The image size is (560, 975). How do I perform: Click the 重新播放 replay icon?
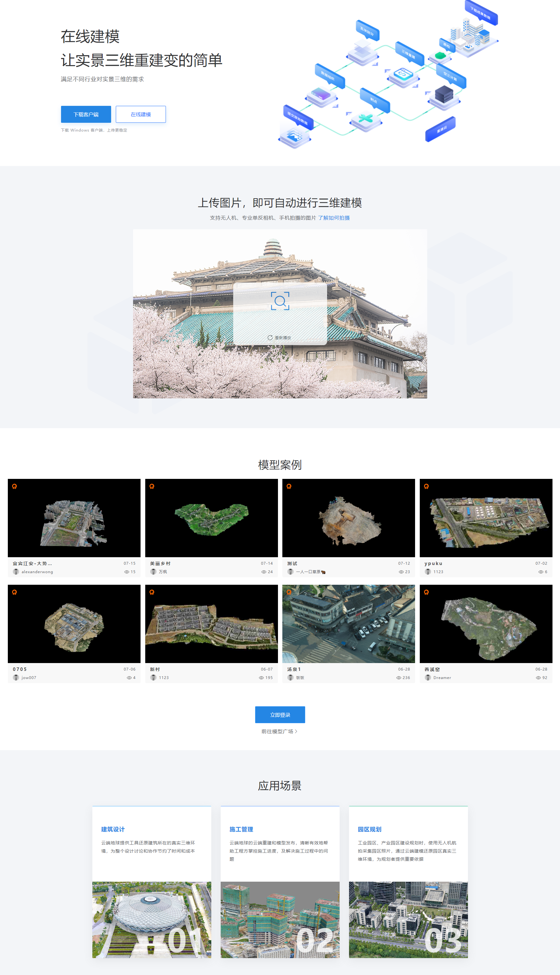pos(270,337)
